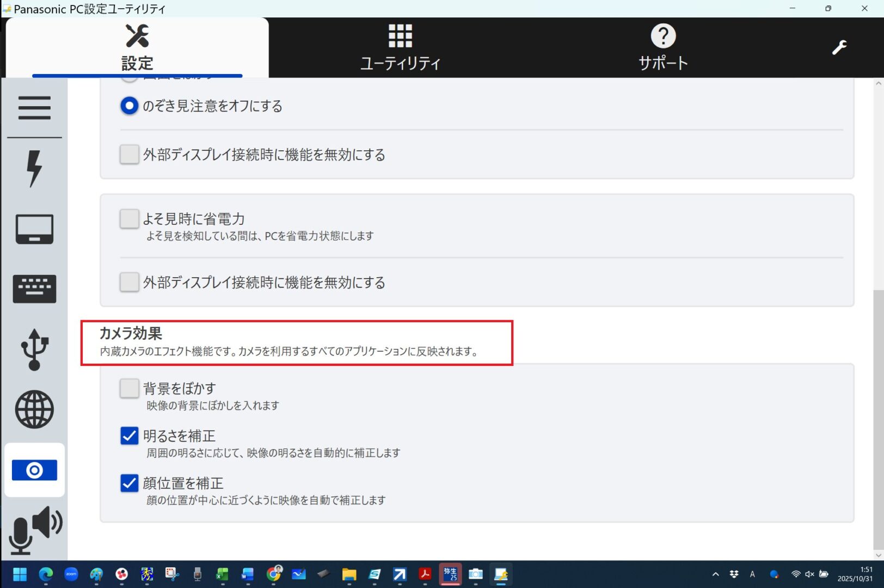This screenshot has height=588, width=884.
Task: Switch to the ユーティリティ tab
Action: pyautogui.click(x=400, y=48)
